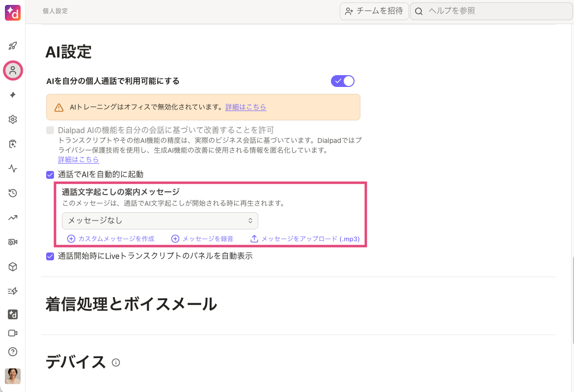
Task: Click the ヘルプを参照 search field
Action: (x=492, y=11)
